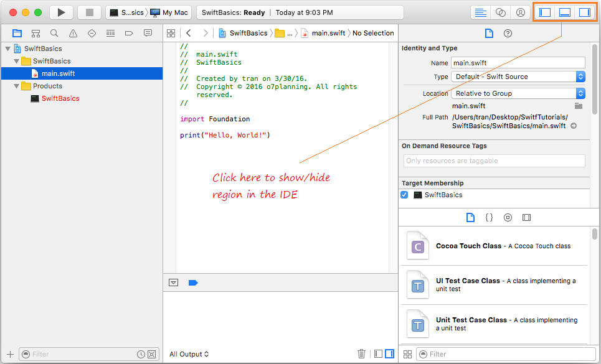The height and width of the screenshot is (364, 601).
Task: Run the project with the Play button
Action: (x=61, y=12)
